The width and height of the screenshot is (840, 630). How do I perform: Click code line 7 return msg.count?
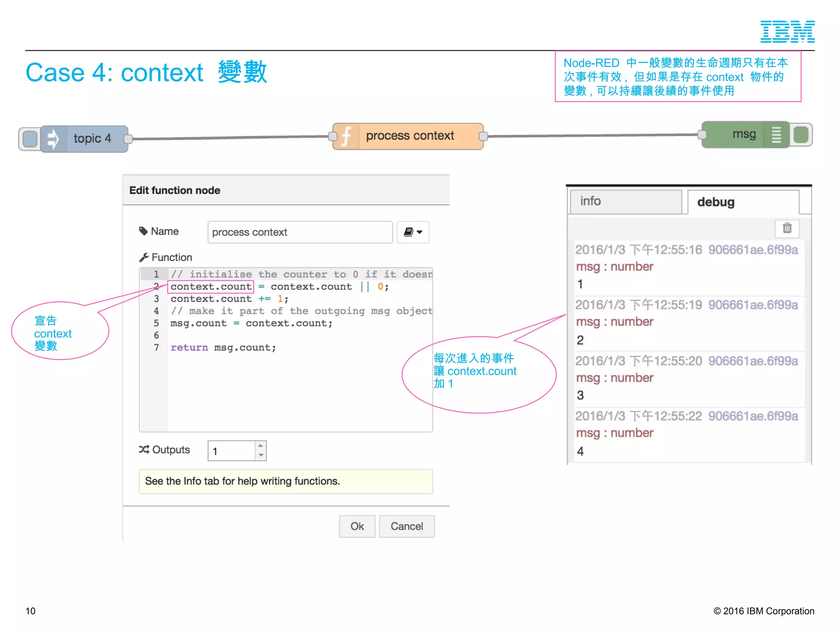click(223, 348)
